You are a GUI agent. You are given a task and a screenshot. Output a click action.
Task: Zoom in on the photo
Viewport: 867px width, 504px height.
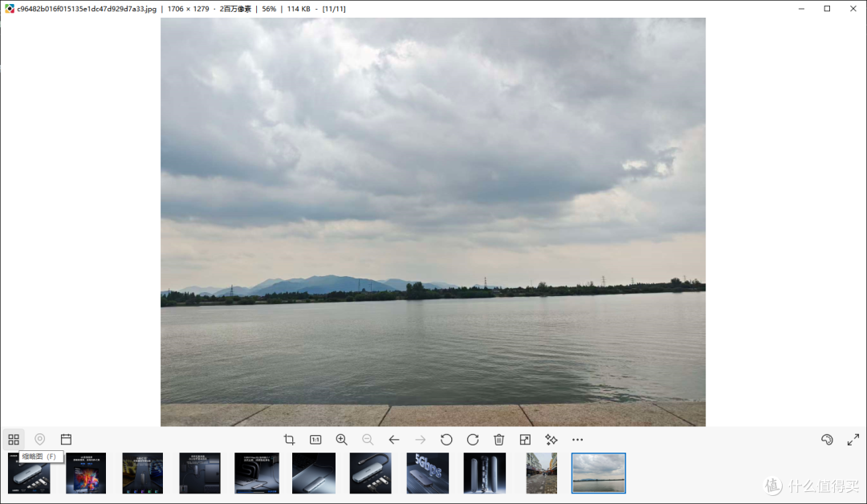tap(342, 439)
